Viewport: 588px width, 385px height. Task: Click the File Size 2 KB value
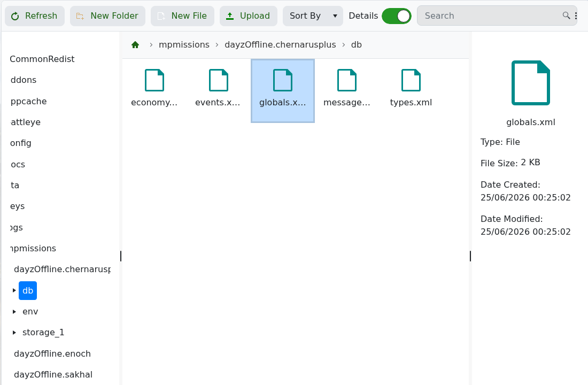point(530,163)
